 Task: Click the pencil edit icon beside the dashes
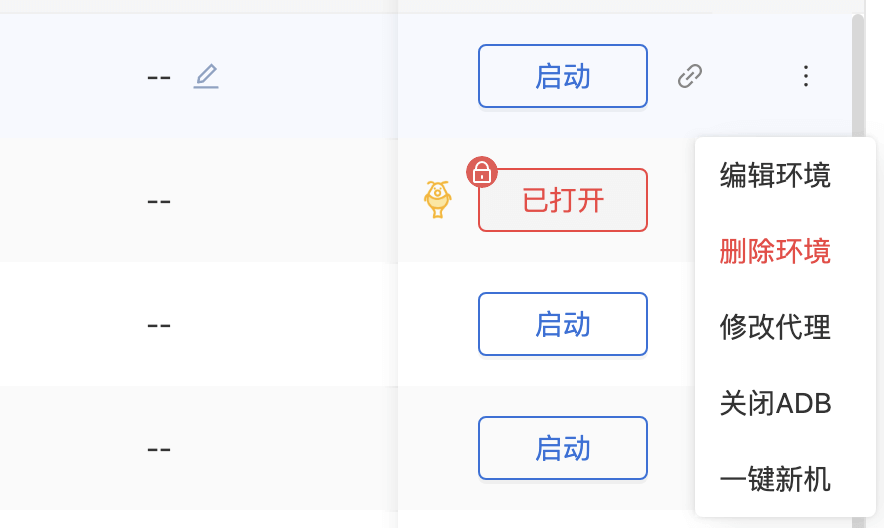[206, 76]
